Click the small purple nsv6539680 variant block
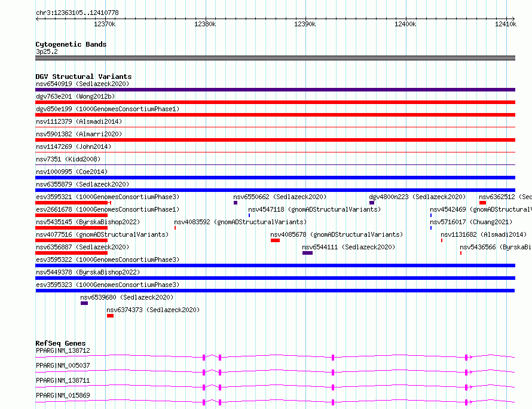The image size is (532, 409). [x=84, y=303]
